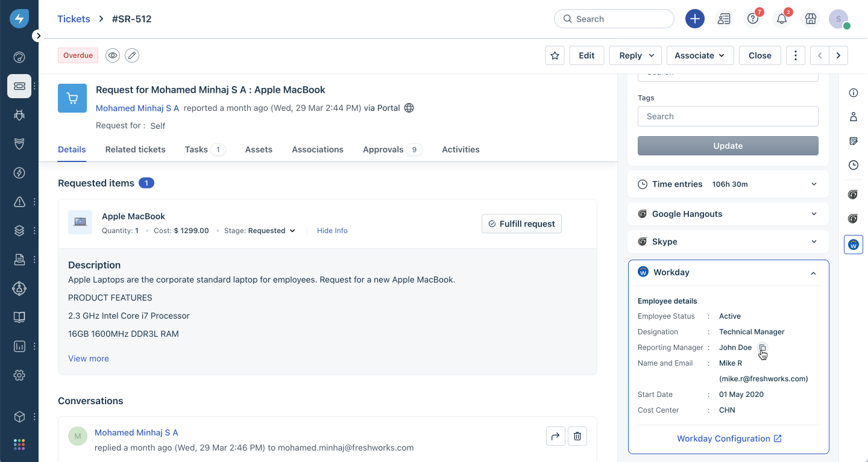
Task: Go to the previous ticket arrow
Action: pos(820,55)
